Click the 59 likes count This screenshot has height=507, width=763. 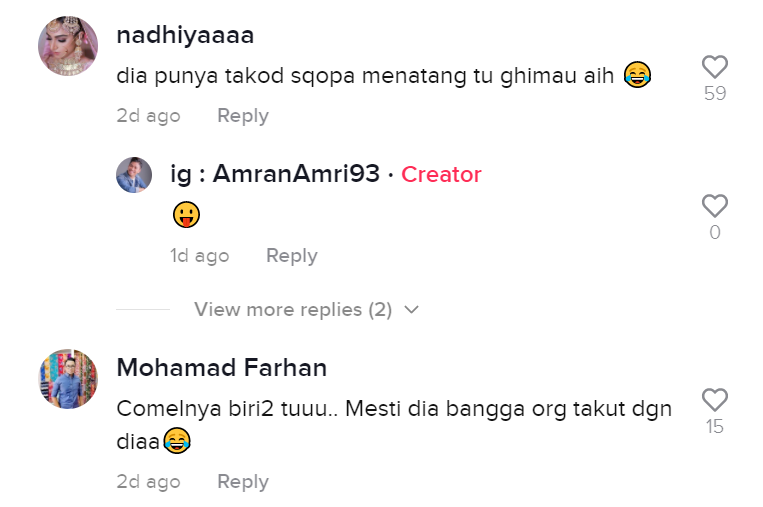coord(714,94)
